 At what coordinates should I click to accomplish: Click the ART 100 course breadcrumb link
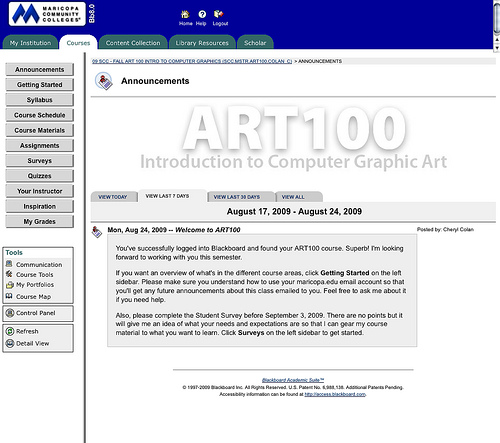tap(192, 61)
